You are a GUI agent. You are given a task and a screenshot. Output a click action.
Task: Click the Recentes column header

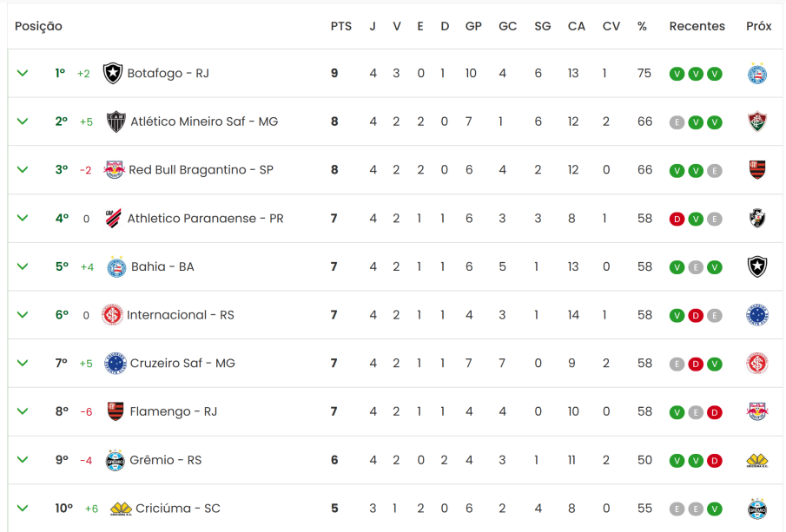pos(697,26)
